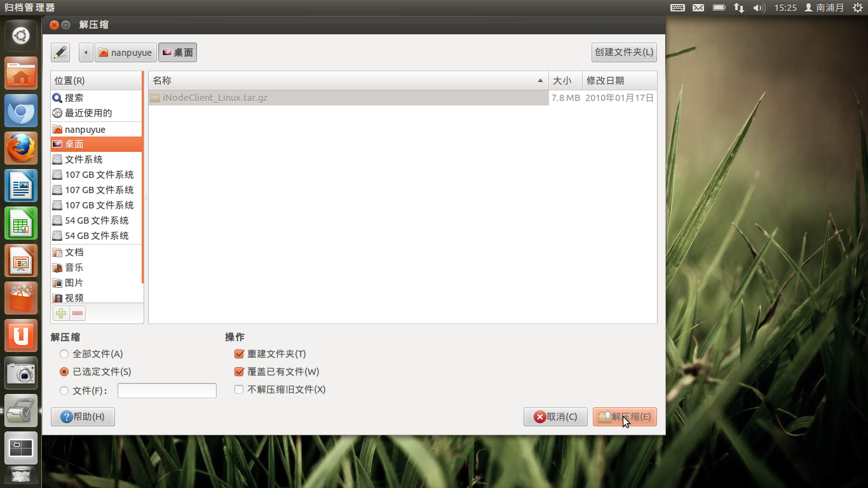Click the 文件(F) pattern text field
The height and width of the screenshot is (488, 868).
pyautogui.click(x=167, y=391)
